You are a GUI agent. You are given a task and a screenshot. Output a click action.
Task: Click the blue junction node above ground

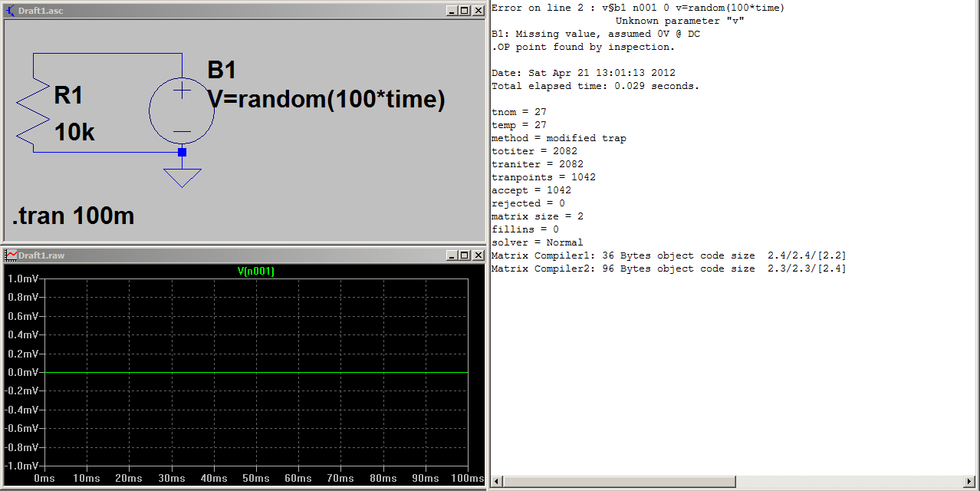[x=182, y=152]
